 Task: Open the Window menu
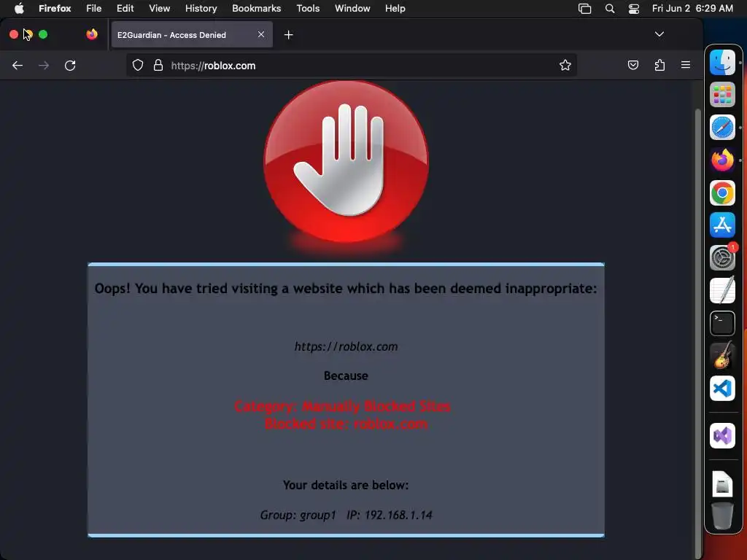click(x=352, y=8)
